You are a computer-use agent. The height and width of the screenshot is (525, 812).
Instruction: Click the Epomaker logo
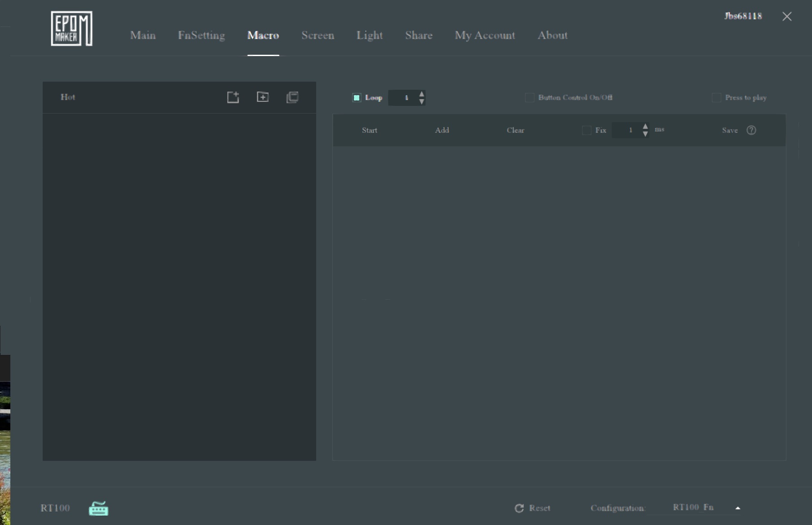pyautogui.click(x=71, y=29)
